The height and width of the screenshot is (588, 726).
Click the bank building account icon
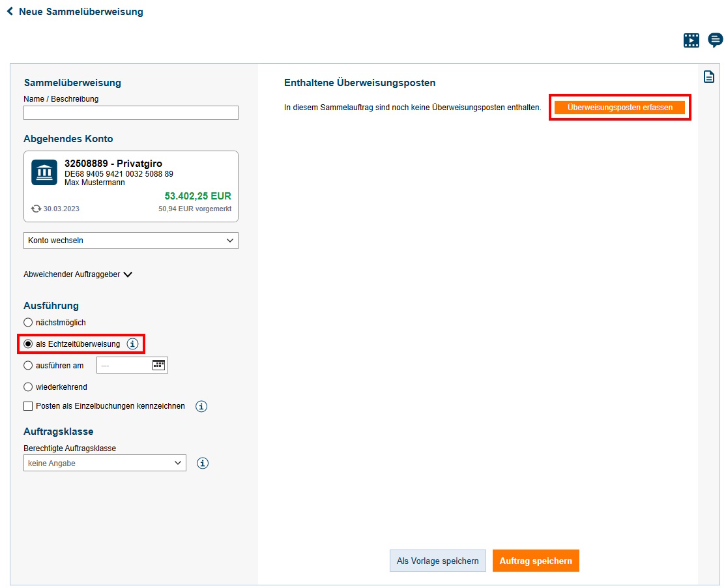click(44, 172)
